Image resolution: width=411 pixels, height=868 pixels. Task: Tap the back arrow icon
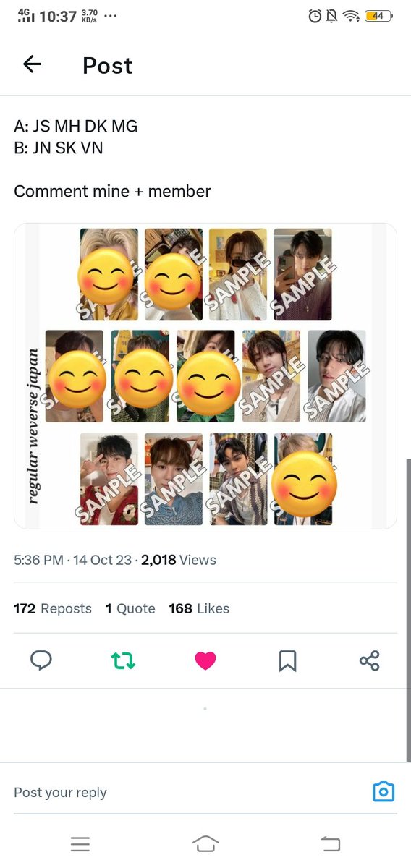33,64
